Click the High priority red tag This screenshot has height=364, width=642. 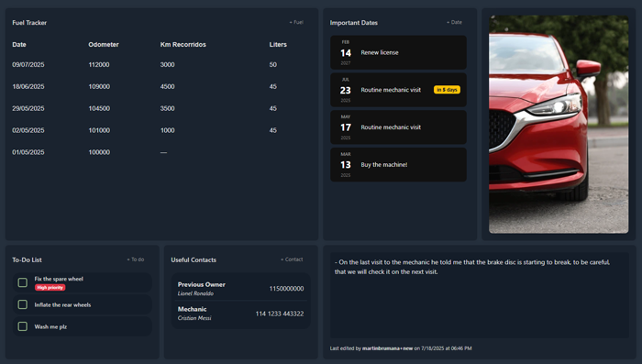point(50,287)
